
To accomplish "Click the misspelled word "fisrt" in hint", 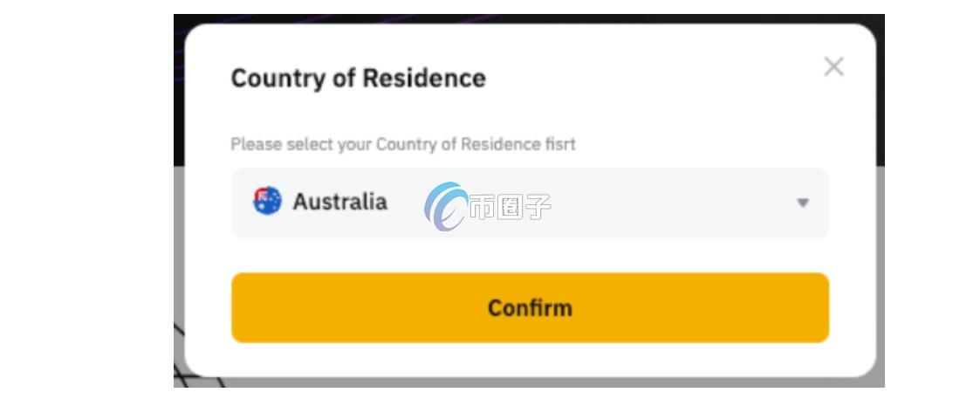I will (x=559, y=144).
